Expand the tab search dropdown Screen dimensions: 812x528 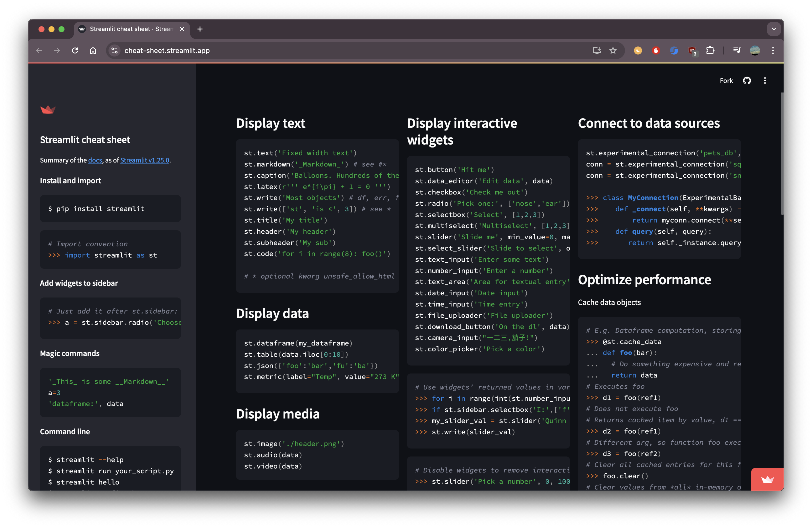coord(774,29)
